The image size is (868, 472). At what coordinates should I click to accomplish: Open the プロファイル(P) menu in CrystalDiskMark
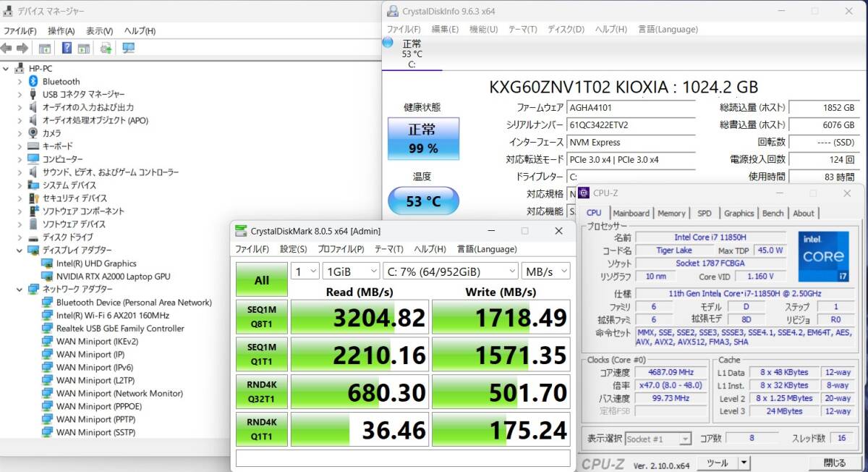[341, 249]
